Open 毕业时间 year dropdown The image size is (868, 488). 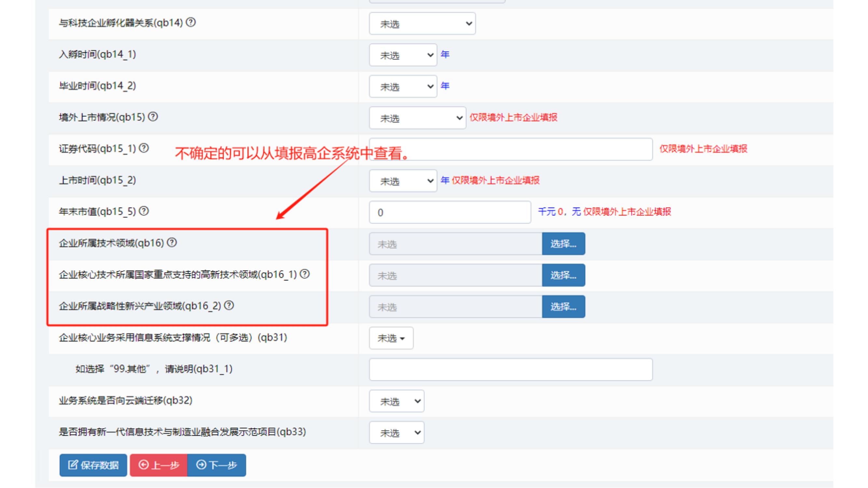coord(403,87)
